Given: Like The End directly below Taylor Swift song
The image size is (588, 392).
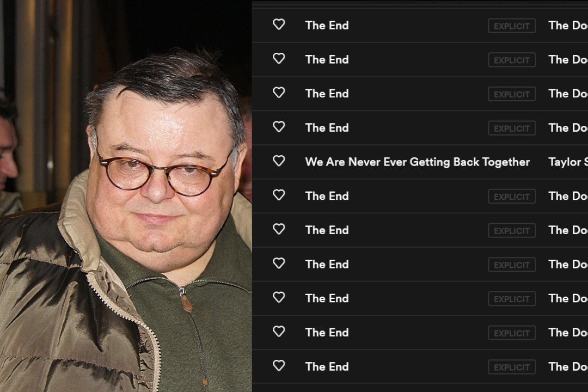Looking at the screenshot, I should click(x=279, y=195).
